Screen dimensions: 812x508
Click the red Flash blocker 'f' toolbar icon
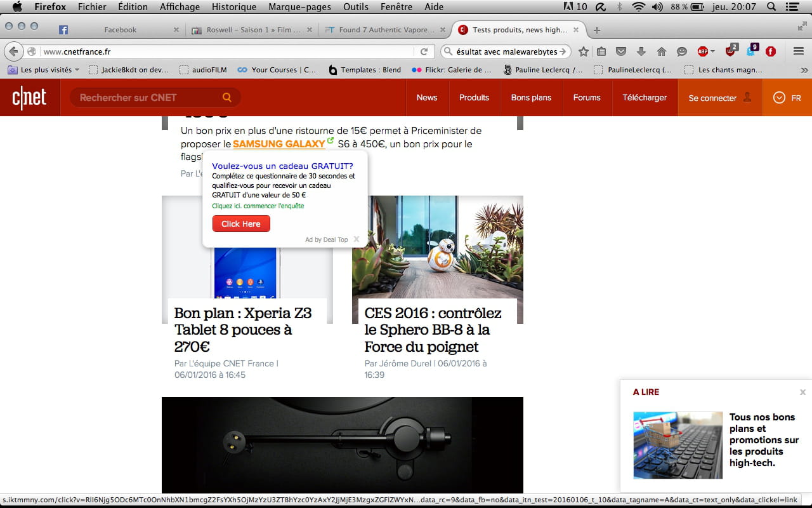[x=771, y=51]
